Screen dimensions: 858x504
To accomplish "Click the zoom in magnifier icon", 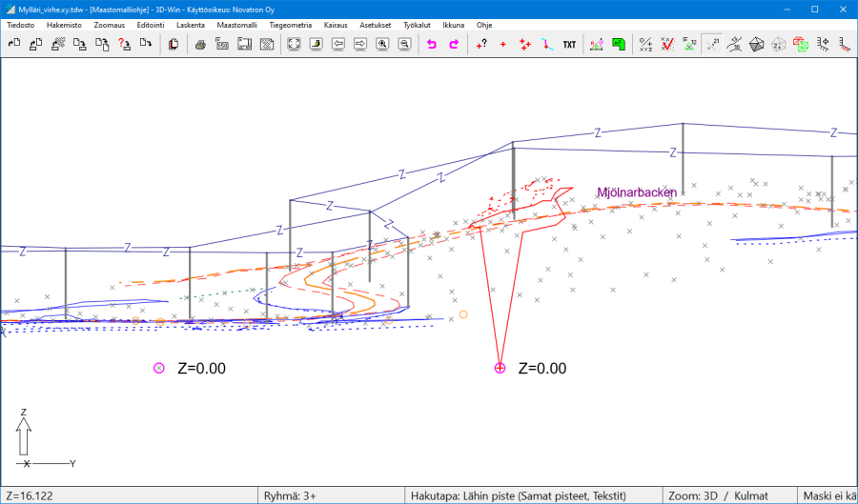I will pyautogui.click(x=382, y=44).
